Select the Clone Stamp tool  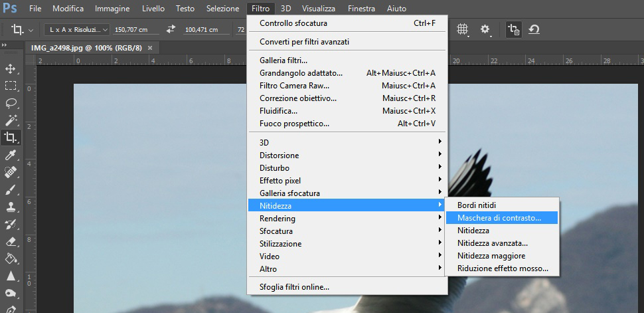[10, 207]
